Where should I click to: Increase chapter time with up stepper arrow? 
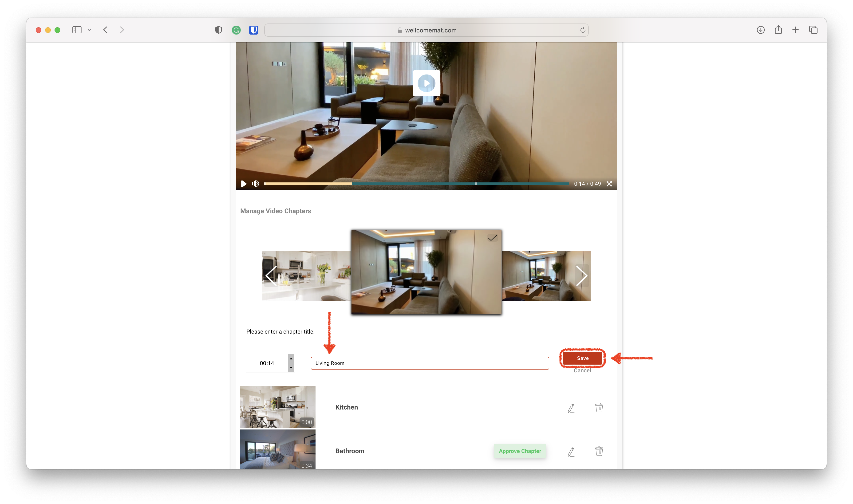pyautogui.click(x=291, y=359)
